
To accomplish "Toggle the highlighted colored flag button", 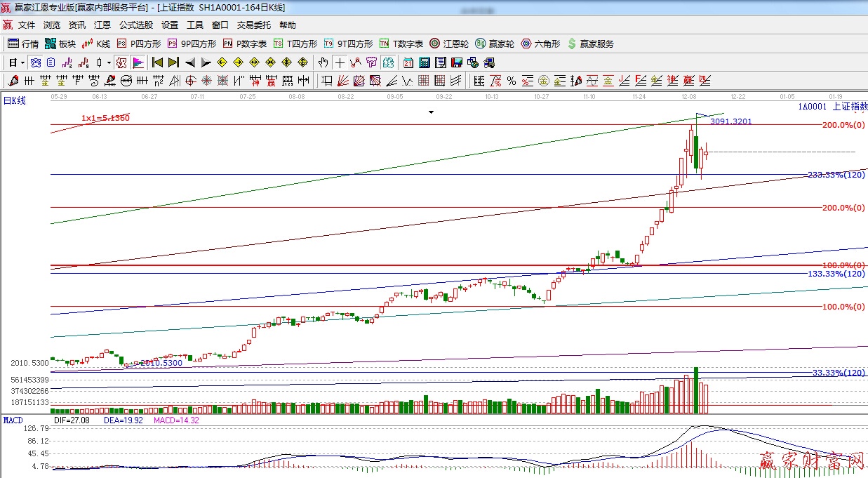I will 138,62.
